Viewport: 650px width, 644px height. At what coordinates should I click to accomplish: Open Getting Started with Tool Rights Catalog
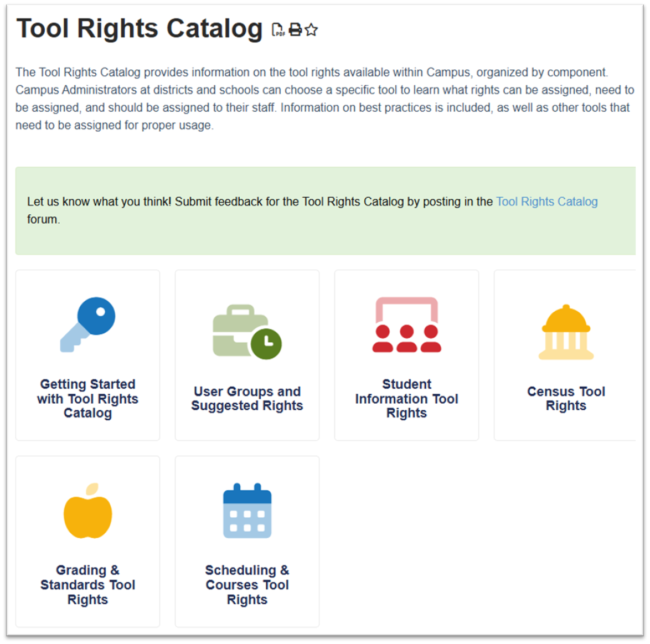(x=88, y=399)
